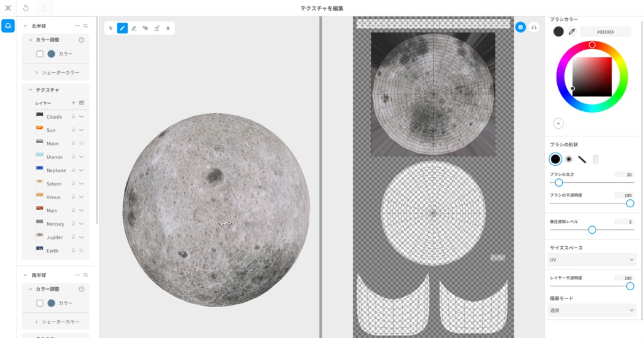The height and width of the screenshot is (338, 644).
Task: Toggle the UV grid display button
Action: tap(520, 27)
